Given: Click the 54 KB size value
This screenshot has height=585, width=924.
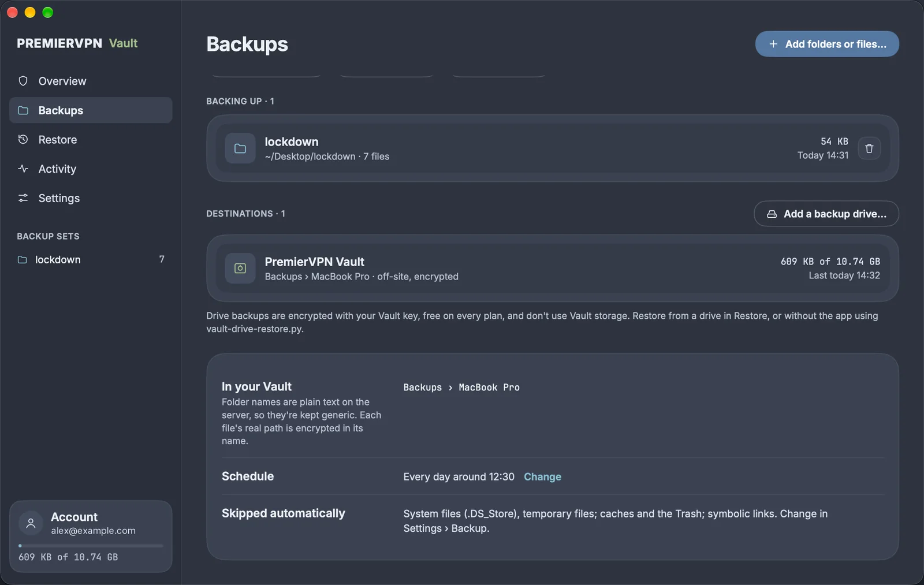Looking at the screenshot, I should tap(834, 141).
